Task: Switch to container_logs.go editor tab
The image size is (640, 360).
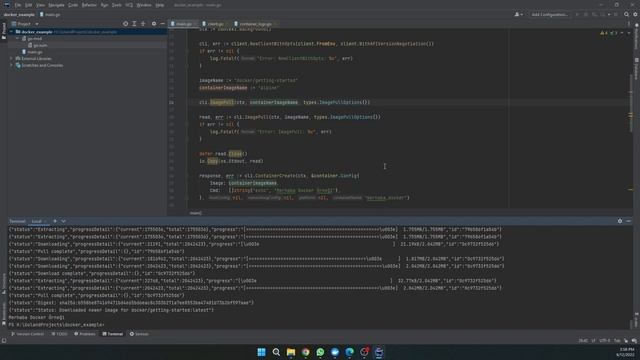Action: 255,24
